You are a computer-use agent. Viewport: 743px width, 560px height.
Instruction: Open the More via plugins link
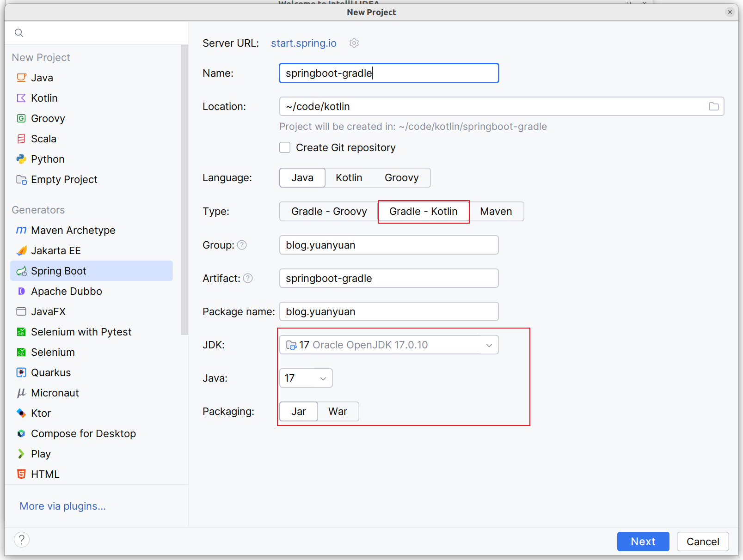(x=62, y=506)
